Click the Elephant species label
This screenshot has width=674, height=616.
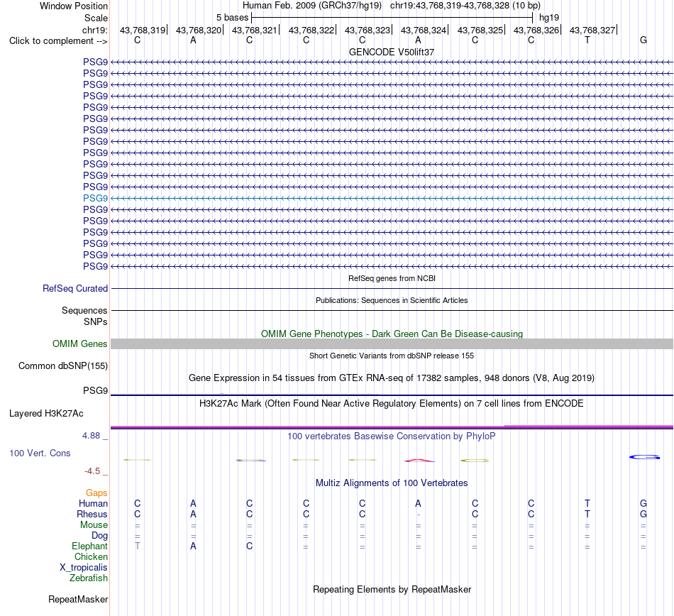pos(90,546)
